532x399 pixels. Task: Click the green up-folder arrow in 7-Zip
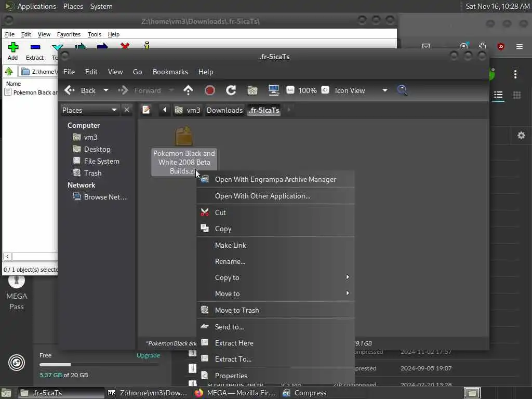click(9, 72)
